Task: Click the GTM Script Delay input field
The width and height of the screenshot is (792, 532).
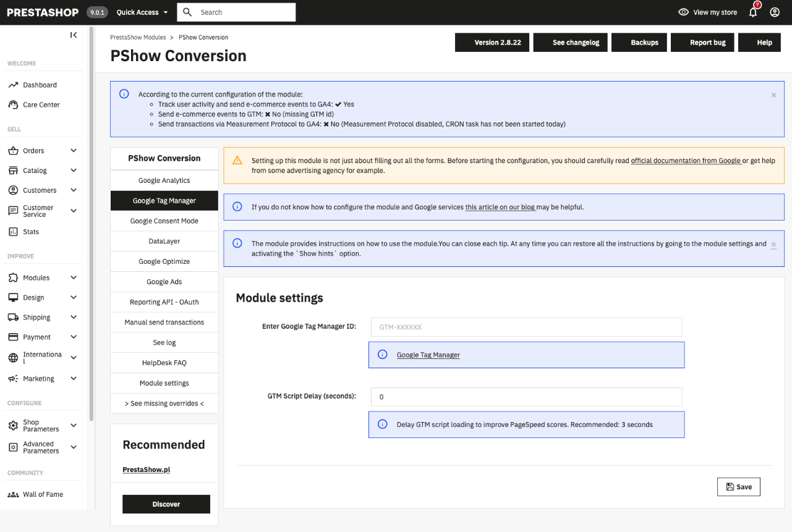Action: pyautogui.click(x=526, y=397)
